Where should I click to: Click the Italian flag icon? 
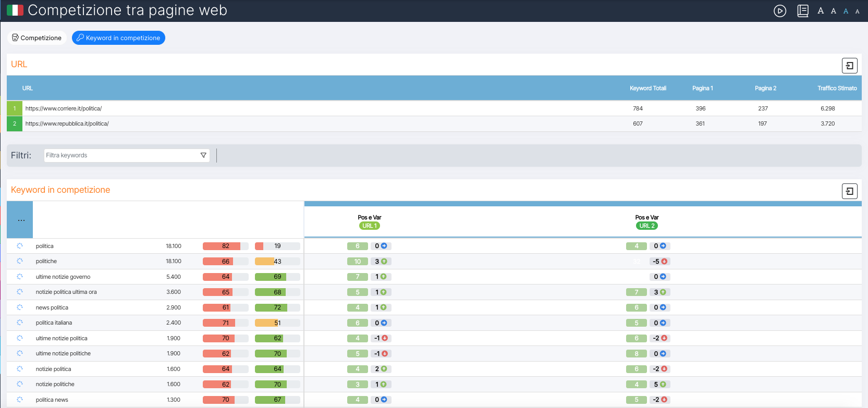15,10
